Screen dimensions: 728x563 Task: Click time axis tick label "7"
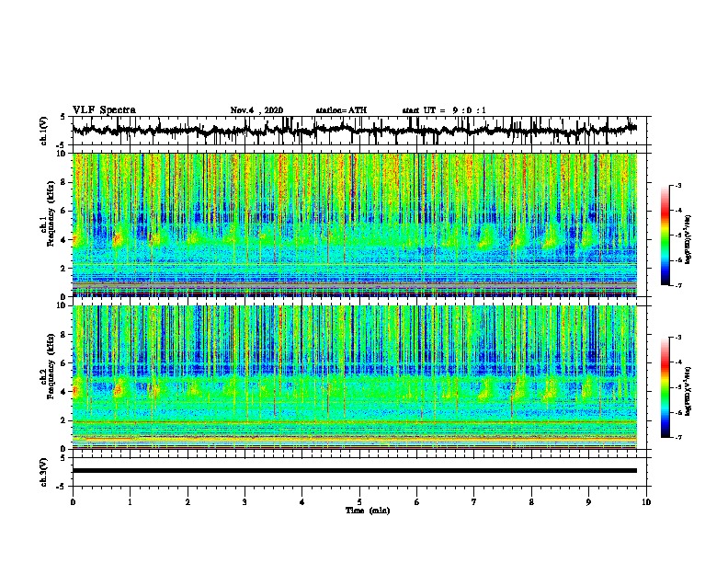tap(474, 502)
